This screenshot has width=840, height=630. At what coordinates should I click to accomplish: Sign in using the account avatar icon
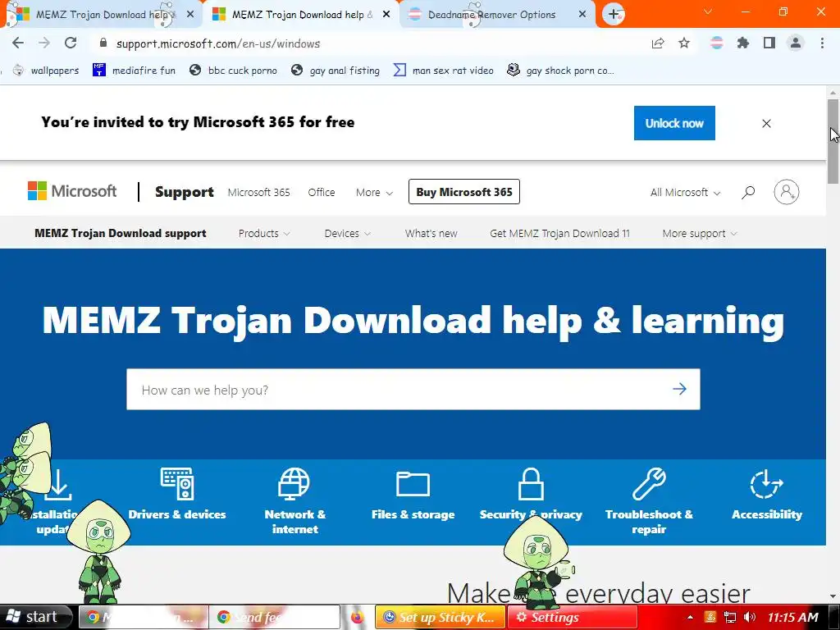point(787,192)
